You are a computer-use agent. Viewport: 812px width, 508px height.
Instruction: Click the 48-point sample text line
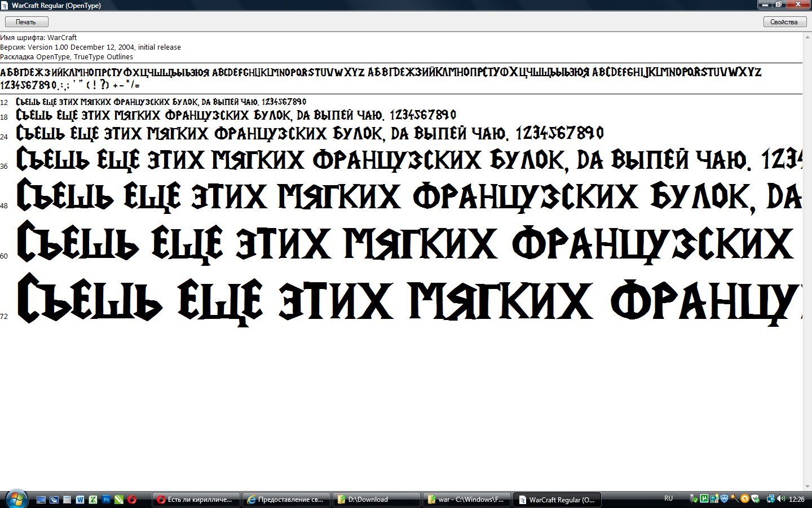pyautogui.click(x=409, y=196)
